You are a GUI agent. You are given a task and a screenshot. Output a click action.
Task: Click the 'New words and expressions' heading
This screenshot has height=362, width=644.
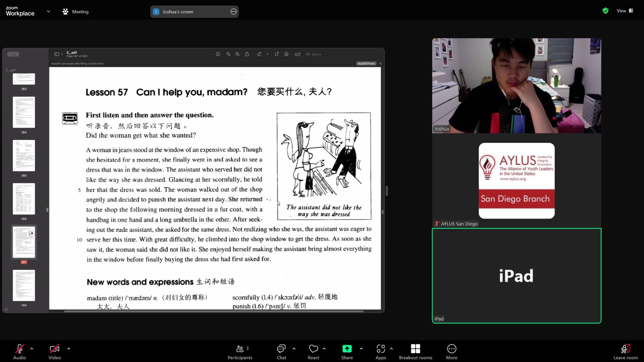(140, 282)
